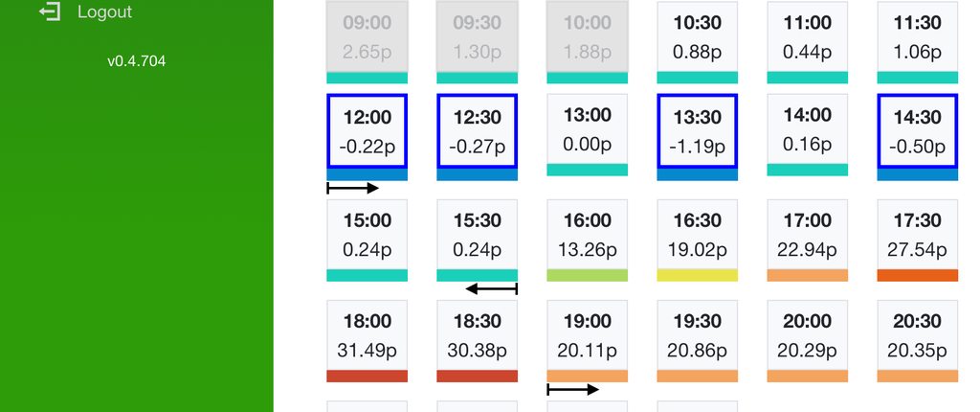Click right arrow under the 12:00 slot
This screenshot has width=980, height=412.
pos(353,188)
